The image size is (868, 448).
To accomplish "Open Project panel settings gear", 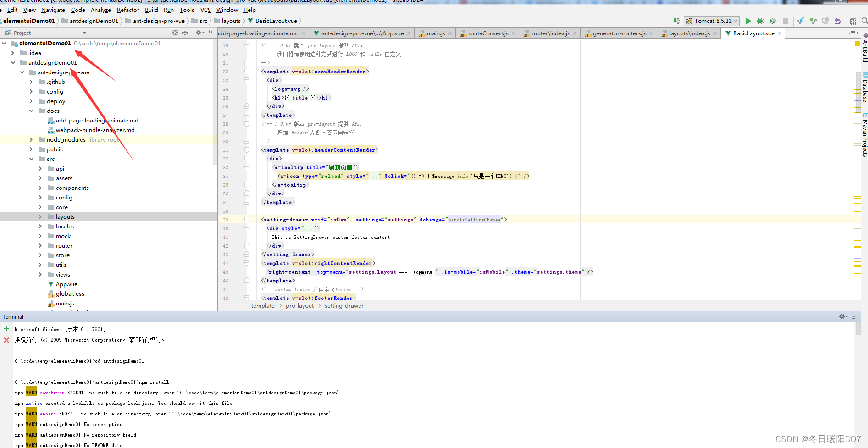I will 199,33.
